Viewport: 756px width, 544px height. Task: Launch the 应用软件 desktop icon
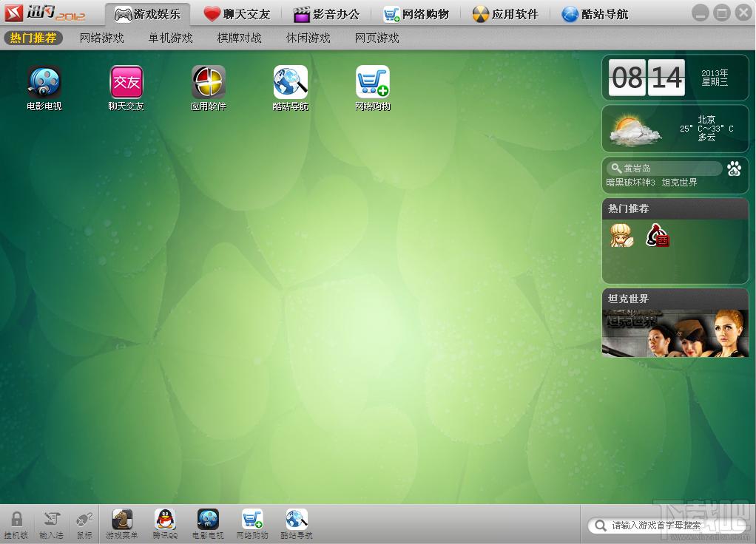209,88
